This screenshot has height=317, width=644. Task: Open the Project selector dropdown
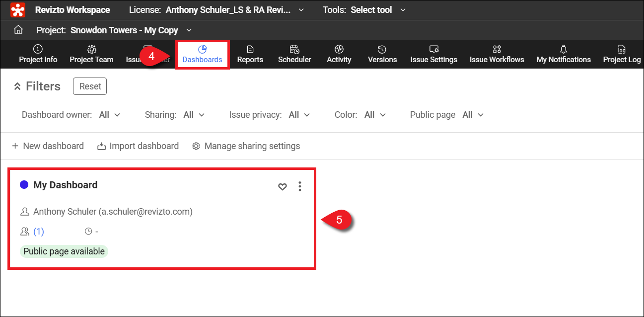pyautogui.click(x=188, y=30)
